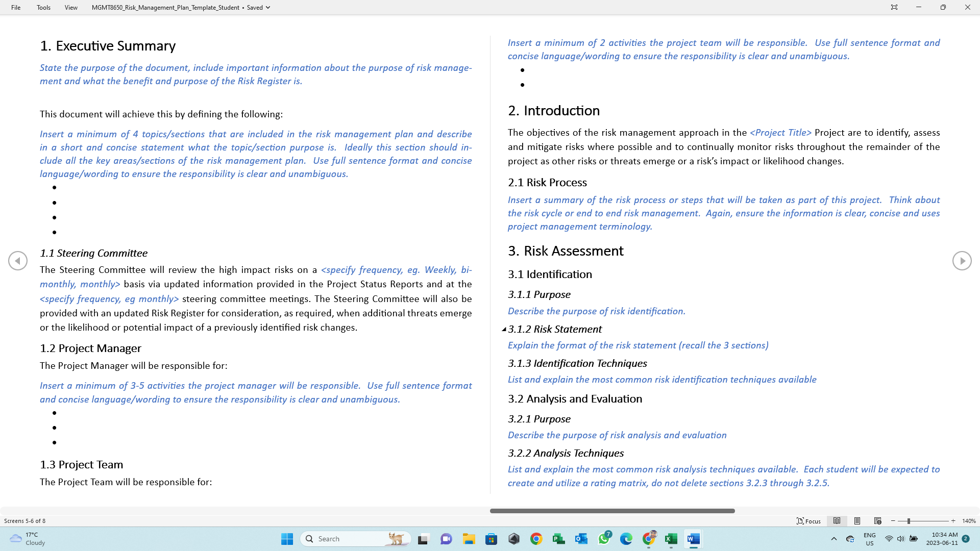Viewport: 980px width, 551px height.
Task: Click the horizontal scrollbar thumb
Action: coord(612,511)
